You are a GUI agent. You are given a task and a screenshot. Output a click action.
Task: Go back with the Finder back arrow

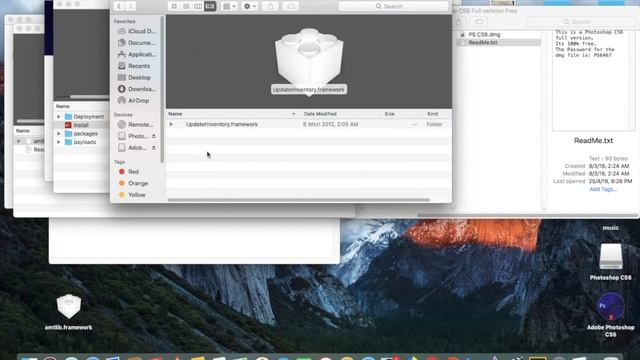point(119,6)
